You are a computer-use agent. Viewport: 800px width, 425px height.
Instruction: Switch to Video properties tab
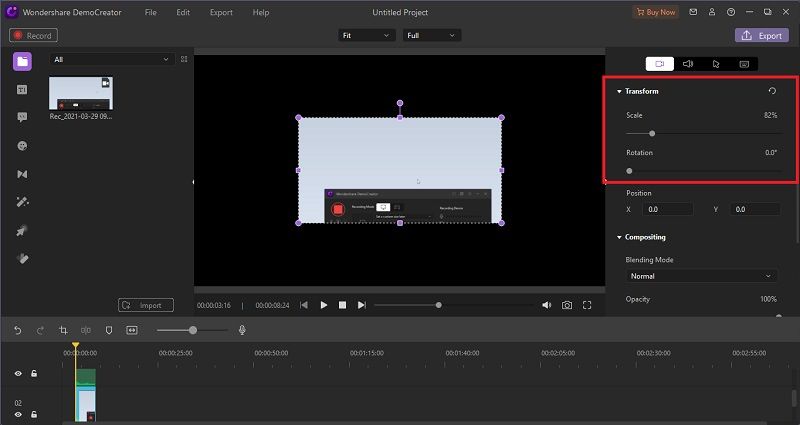click(x=660, y=64)
